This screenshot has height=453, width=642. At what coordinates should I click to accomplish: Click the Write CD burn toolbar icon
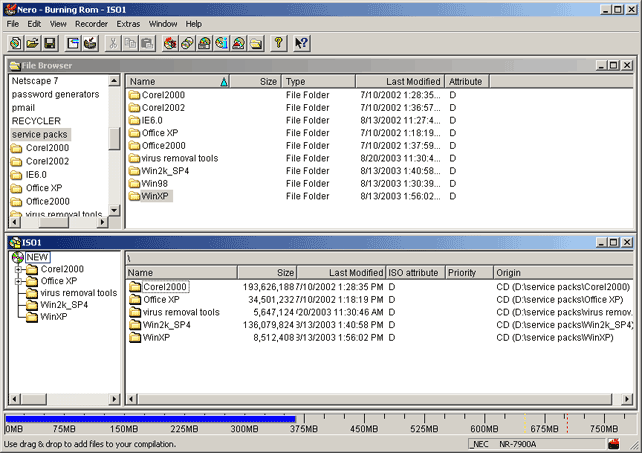coord(90,43)
